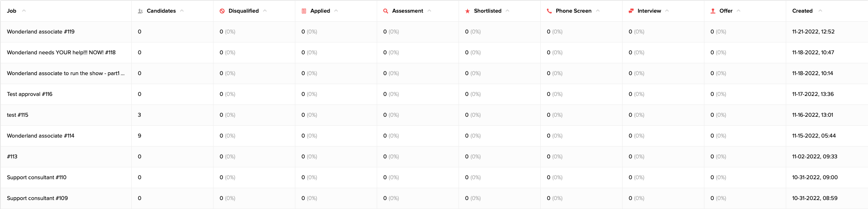The height and width of the screenshot is (209, 868).
Task: Click the Shortlisted star icon
Action: [x=468, y=11]
